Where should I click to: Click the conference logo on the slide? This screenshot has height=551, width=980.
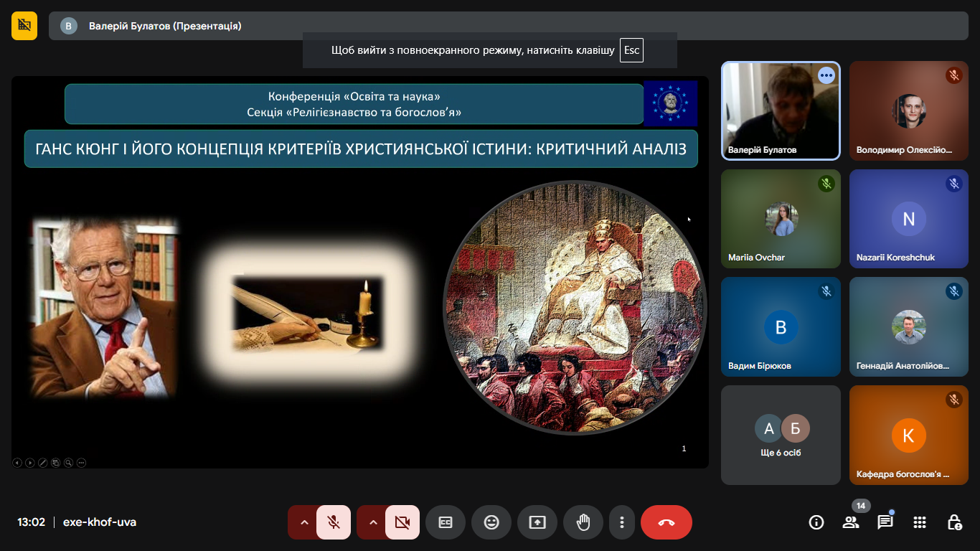[x=671, y=103]
